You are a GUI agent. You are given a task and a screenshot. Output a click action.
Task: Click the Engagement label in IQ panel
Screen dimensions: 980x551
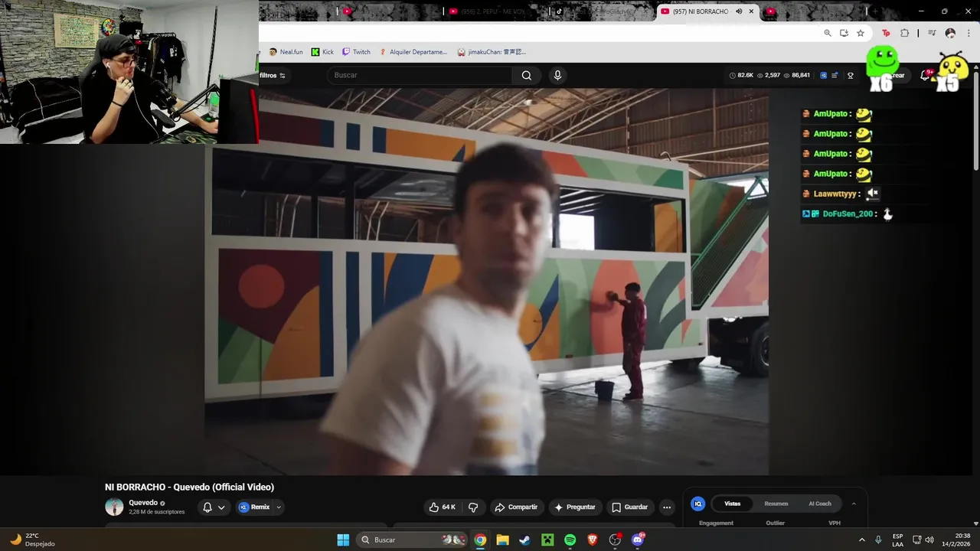[x=716, y=523]
